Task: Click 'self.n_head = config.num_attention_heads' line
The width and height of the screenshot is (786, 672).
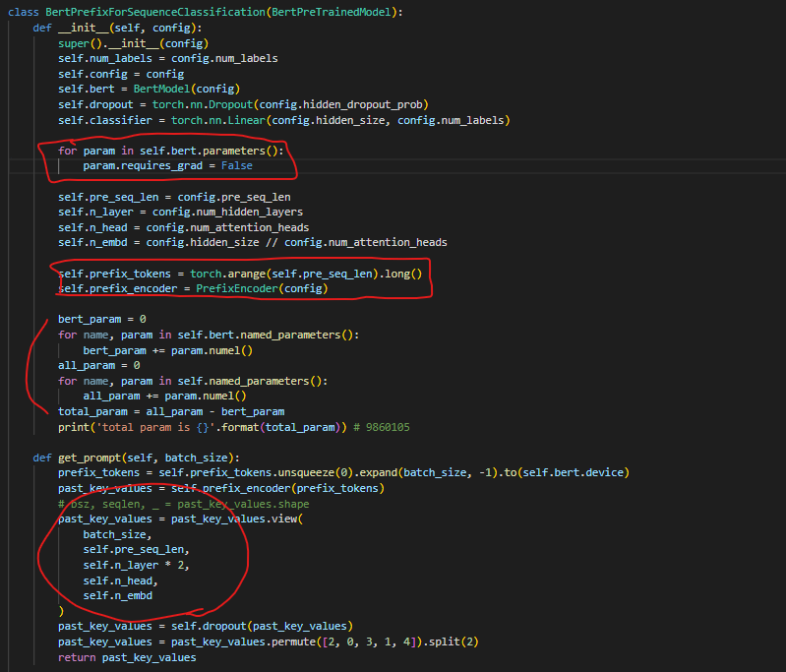Action: 184,227
